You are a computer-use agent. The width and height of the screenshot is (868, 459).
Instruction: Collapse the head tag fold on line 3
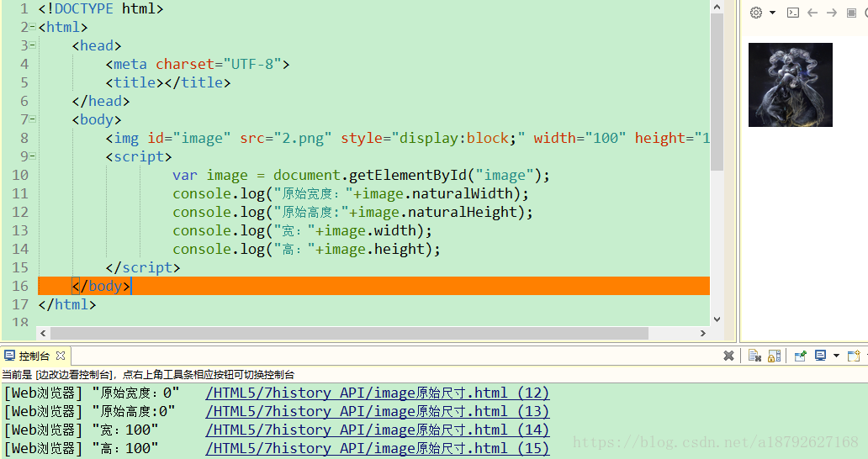[x=33, y=45]
